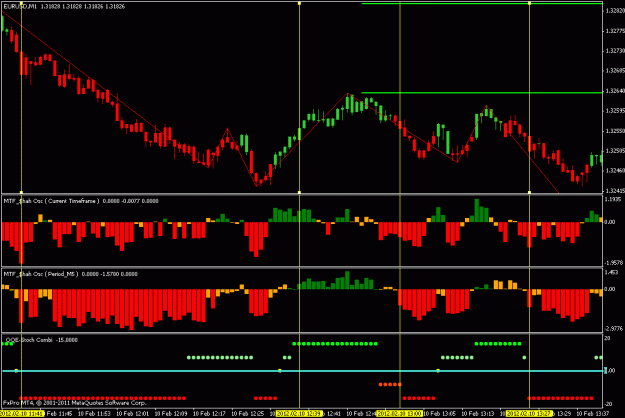The image size is (625, 418).
Task: Click the highlighted 2012.02.10 12:33 time label
Action: 299,414
